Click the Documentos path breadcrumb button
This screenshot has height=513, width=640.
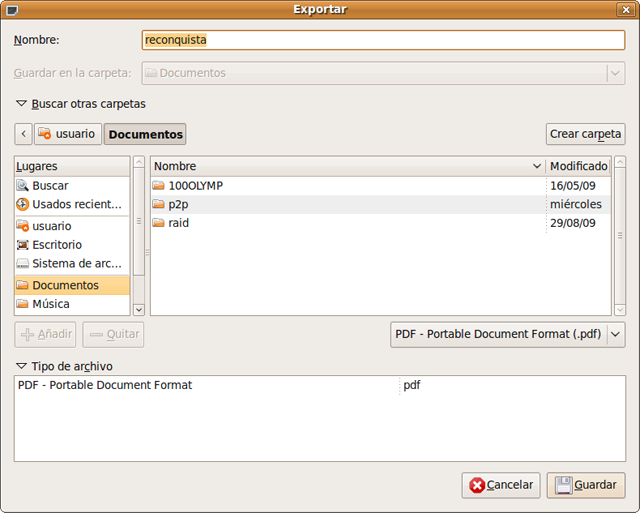pos(145,134)
